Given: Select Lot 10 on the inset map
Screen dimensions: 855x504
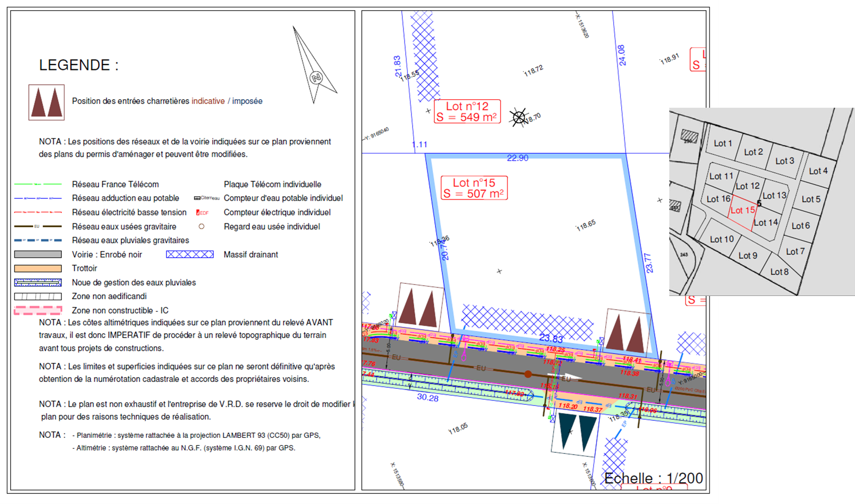Looking at the screenshot, I should tap(722, 239).
